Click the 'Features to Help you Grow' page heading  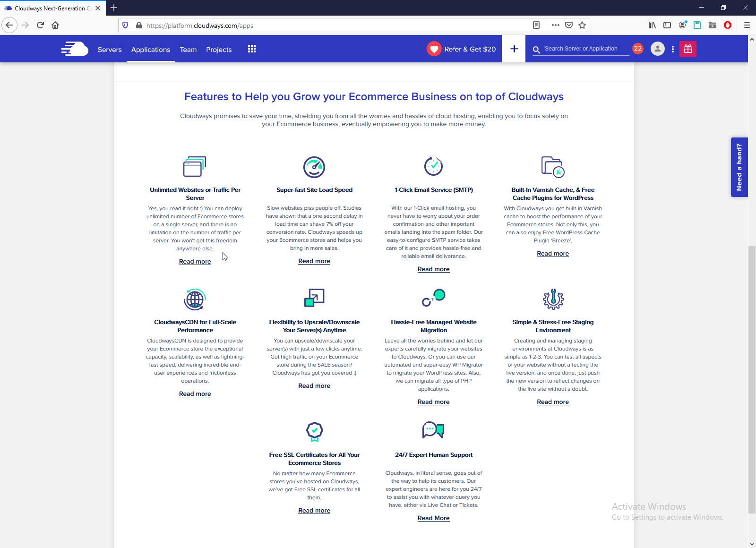[x=374, y=97]
